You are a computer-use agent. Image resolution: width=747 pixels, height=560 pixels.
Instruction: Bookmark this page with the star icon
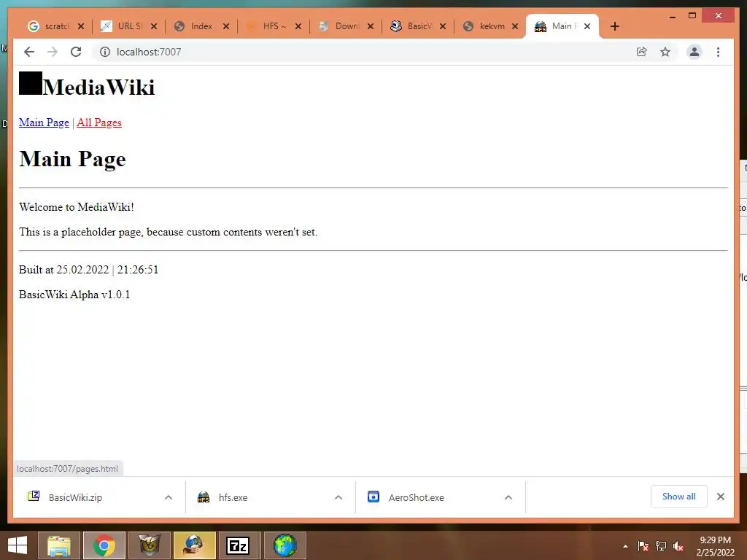(x=665, y=52)
